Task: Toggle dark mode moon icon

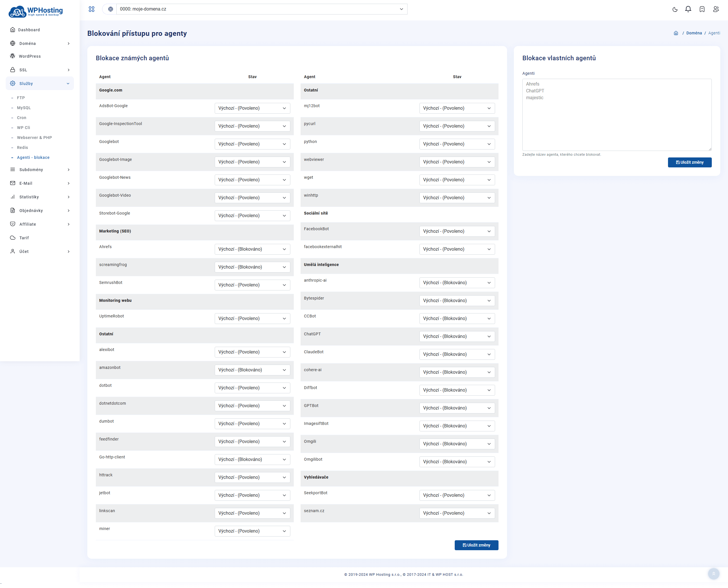Action: [675, 9]
